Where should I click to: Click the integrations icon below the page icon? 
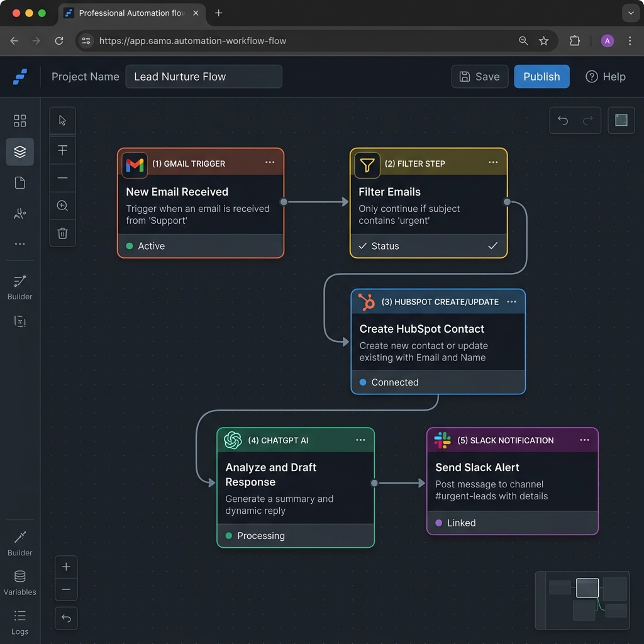[x=19, y=214]
